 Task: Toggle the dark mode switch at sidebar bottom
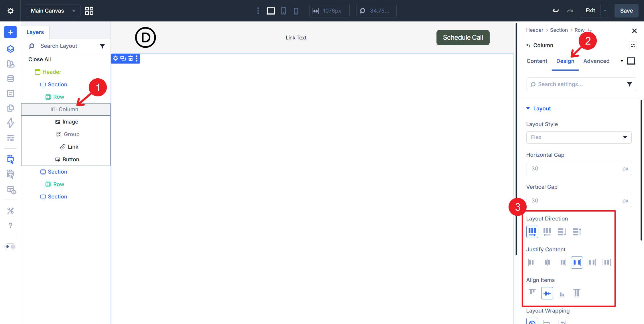(x=10, y=246)
